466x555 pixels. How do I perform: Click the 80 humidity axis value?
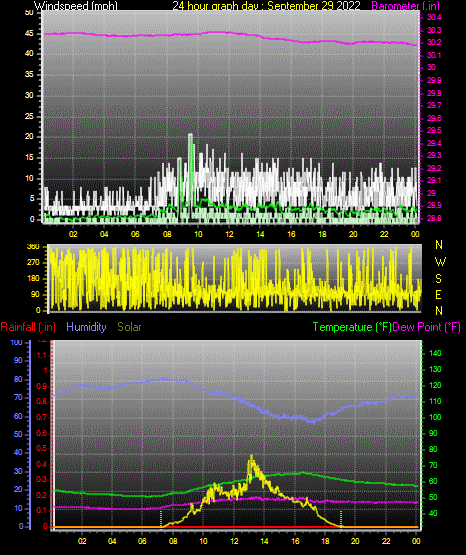tap(18, 380)
